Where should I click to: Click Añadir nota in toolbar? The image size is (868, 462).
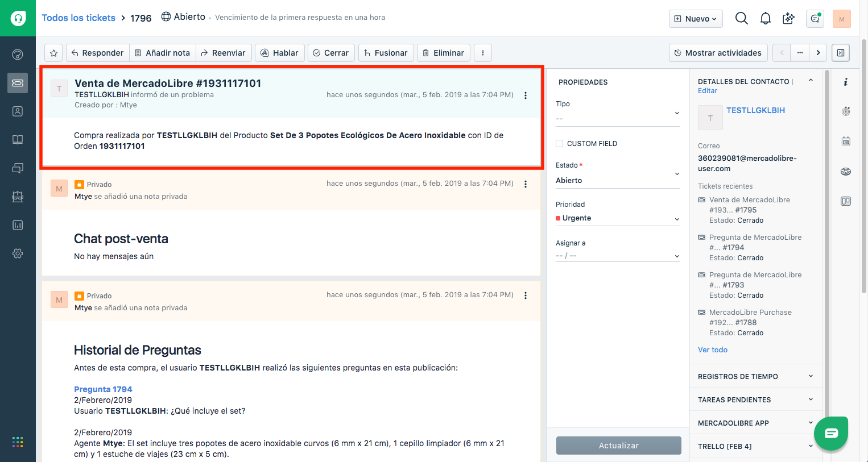point(163,53)
